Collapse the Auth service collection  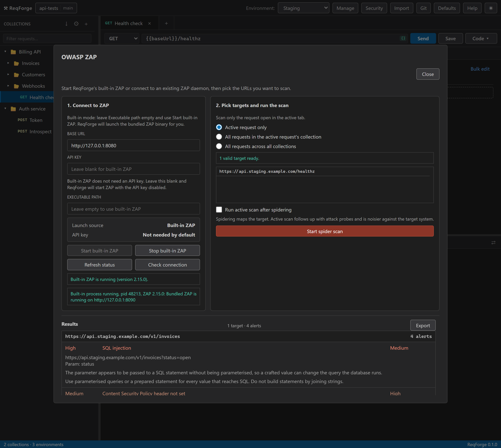(6, 109)
